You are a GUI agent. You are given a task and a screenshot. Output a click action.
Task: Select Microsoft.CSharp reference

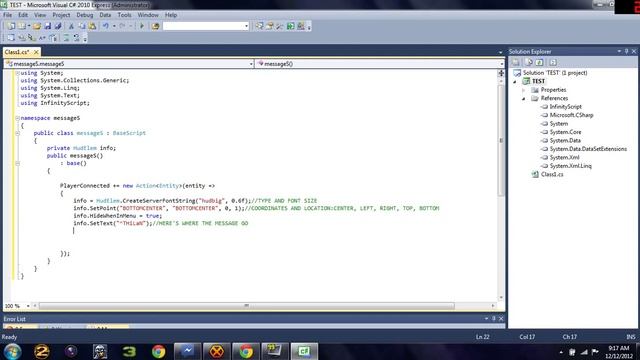pyautogui.click(x=571, y=115)
